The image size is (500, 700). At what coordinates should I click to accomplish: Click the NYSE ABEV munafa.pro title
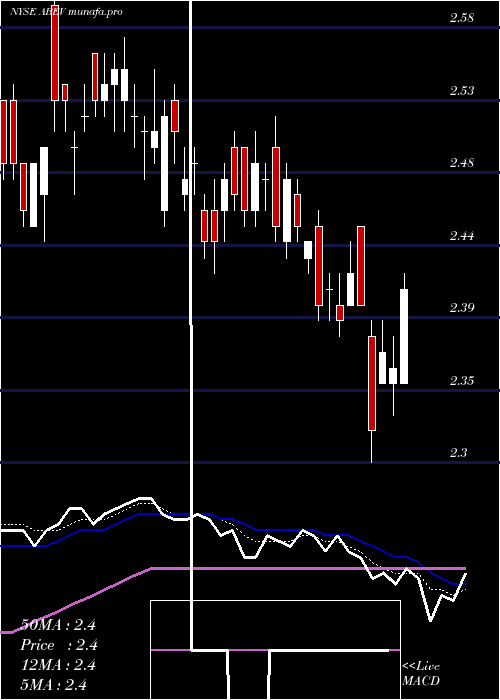click(x=66, y=12)
